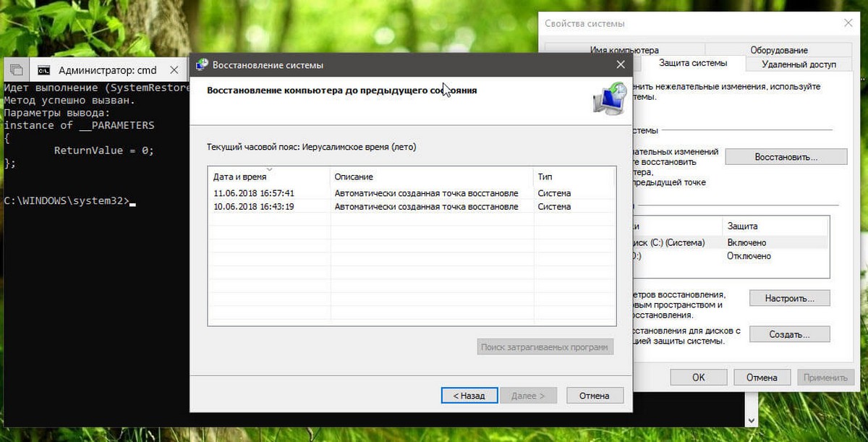Click the tab sets icon left of cmd tab
The image size is (868, 442).
(x=17, y=70)
